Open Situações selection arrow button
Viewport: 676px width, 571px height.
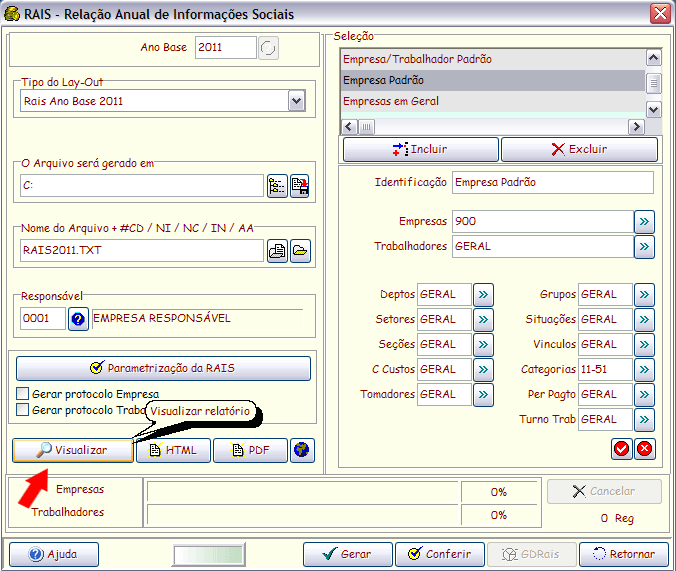(x=644, y=320)
